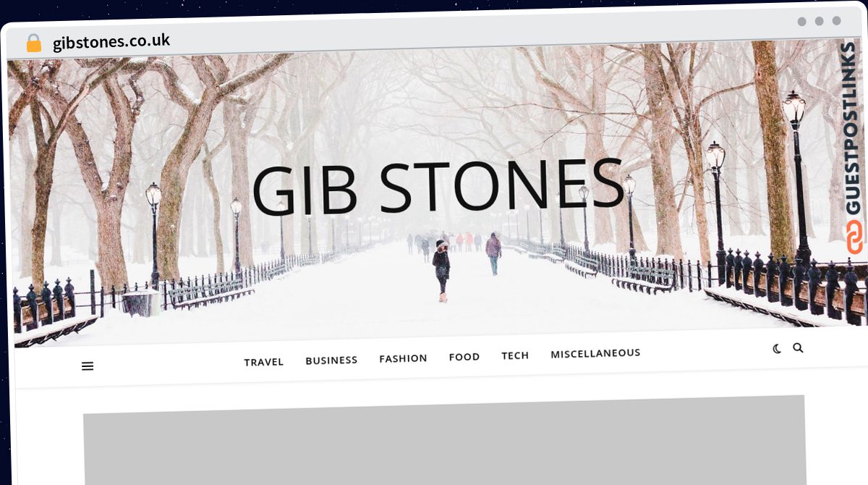Open the hamburger sidebar menu
Viewport: 868px width, 485px height.
(88, 366)
